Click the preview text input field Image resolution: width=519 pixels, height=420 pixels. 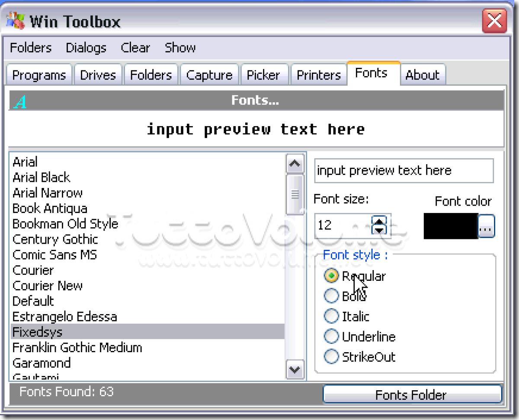[x=404, y=171]
